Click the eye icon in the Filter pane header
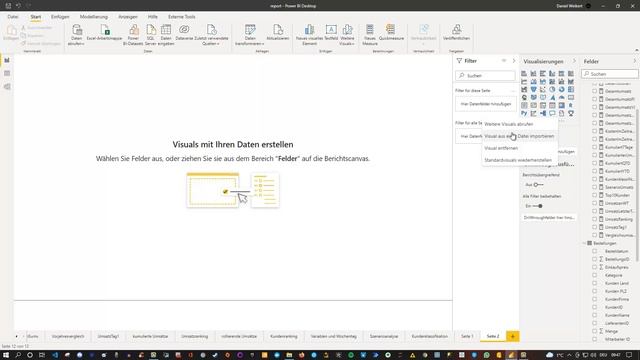Screen dimensions: 640x360 point(504,61)
